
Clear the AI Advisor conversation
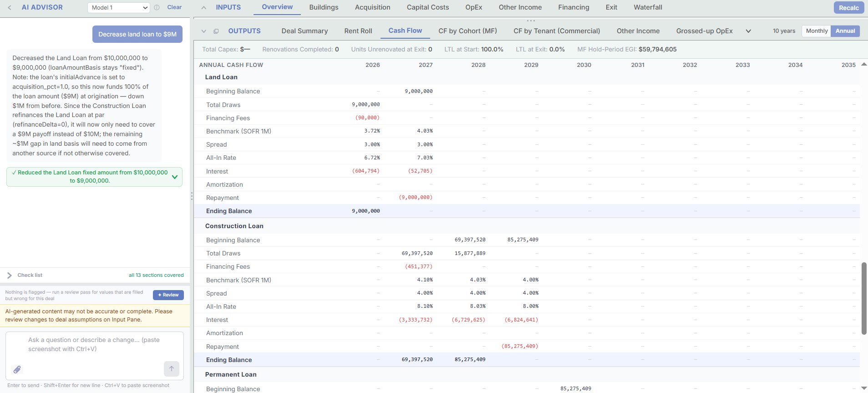(x=174, y=7)
